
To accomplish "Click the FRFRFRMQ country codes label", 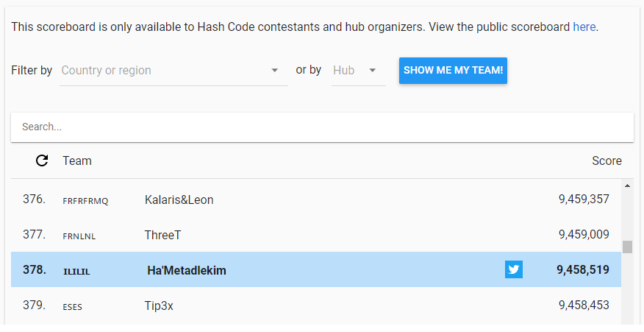I will pyautogui.click(x=85, y=201).
